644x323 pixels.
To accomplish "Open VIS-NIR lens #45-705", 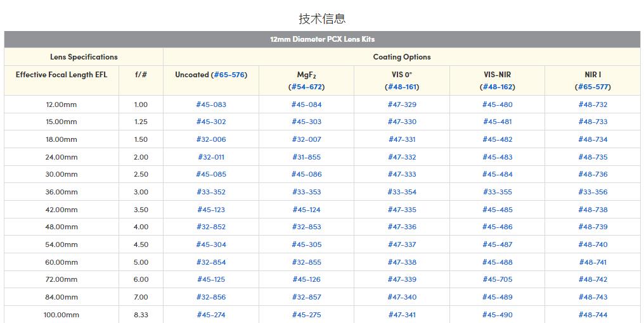I will pos(498,279).
